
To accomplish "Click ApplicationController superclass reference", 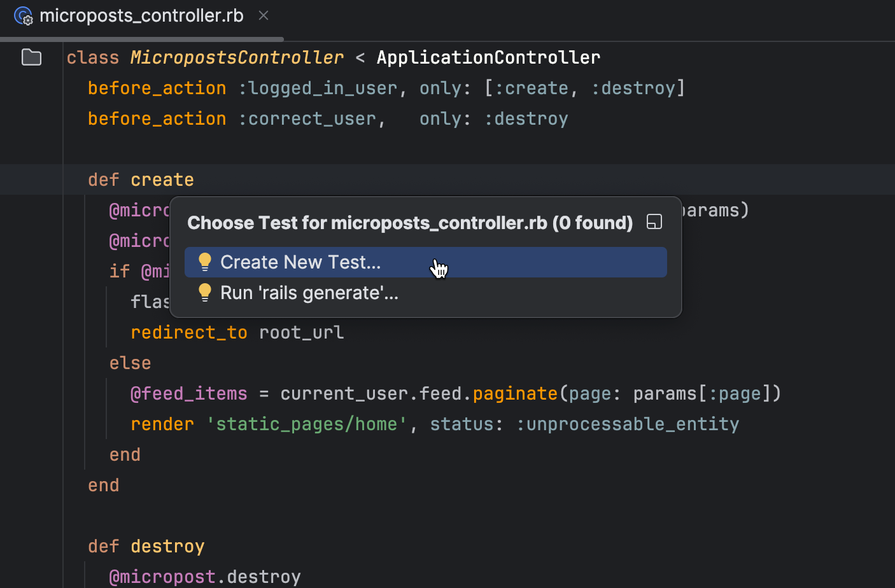I will 488,57.
